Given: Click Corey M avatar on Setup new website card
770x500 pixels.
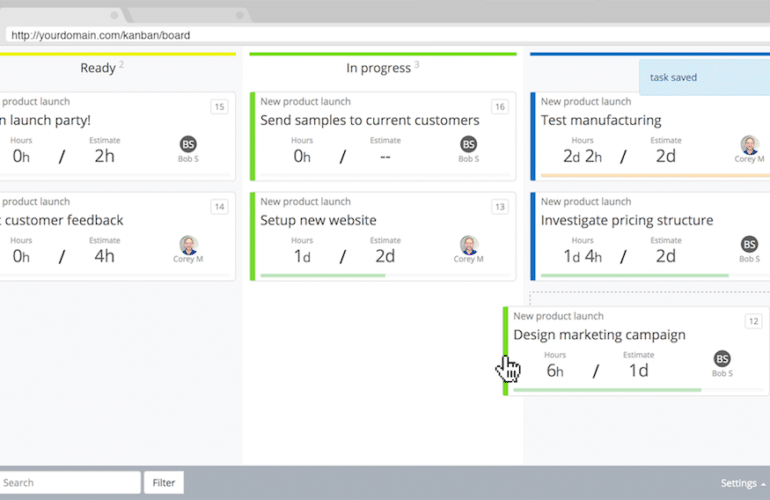Looking at the screenshot, I should click(469, 245).
